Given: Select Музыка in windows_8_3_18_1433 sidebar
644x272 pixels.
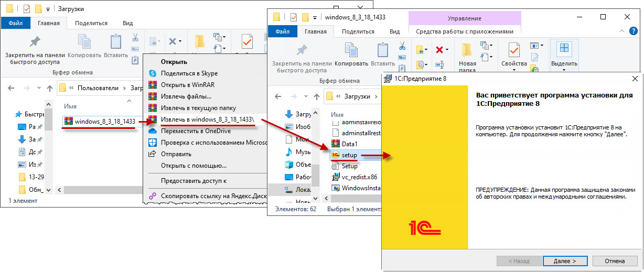Looking at the screenshot, I should click(x=299, y=152).
